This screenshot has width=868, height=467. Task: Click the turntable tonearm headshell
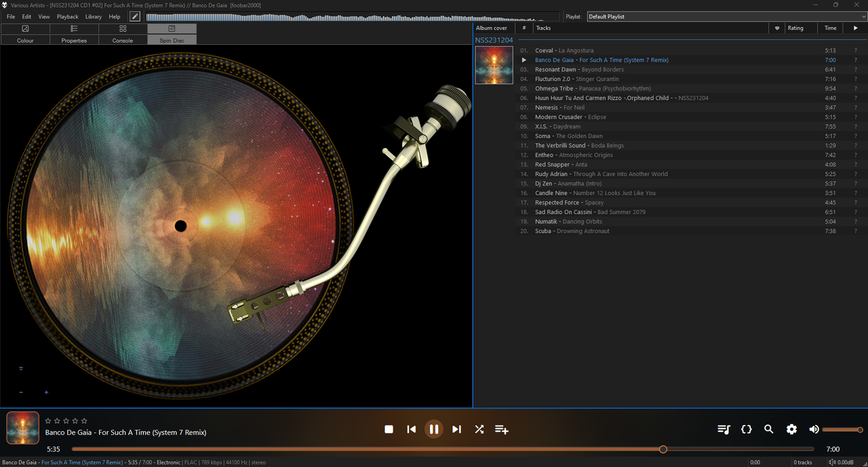pyautogui.click(x=260, y=304)
